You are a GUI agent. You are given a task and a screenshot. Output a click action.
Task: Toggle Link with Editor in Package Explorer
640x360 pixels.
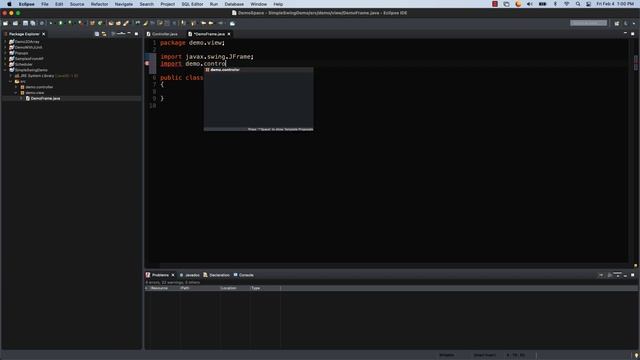point(104,34)
